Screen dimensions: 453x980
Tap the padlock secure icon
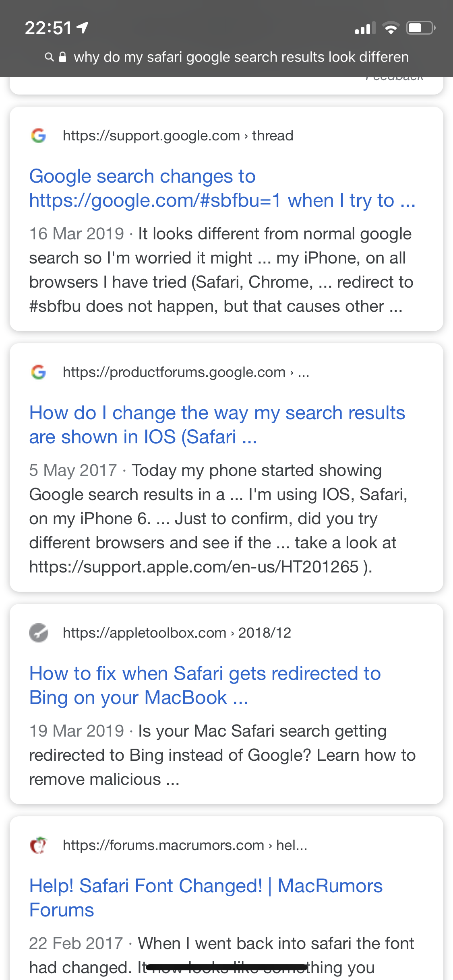pyautogui.click(x=62, y=57)
